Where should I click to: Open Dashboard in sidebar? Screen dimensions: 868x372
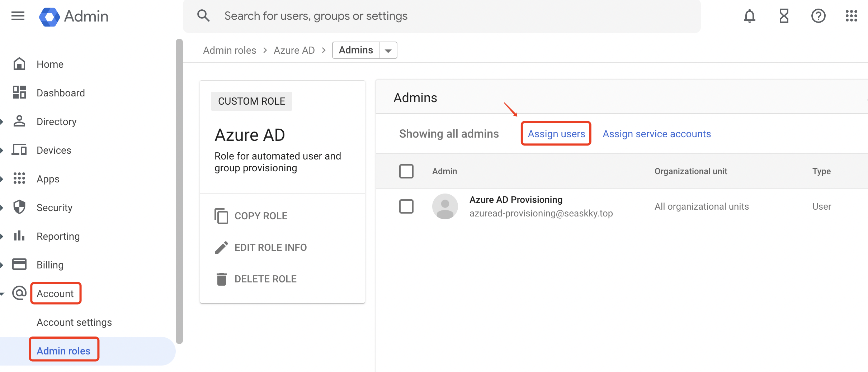61,93
